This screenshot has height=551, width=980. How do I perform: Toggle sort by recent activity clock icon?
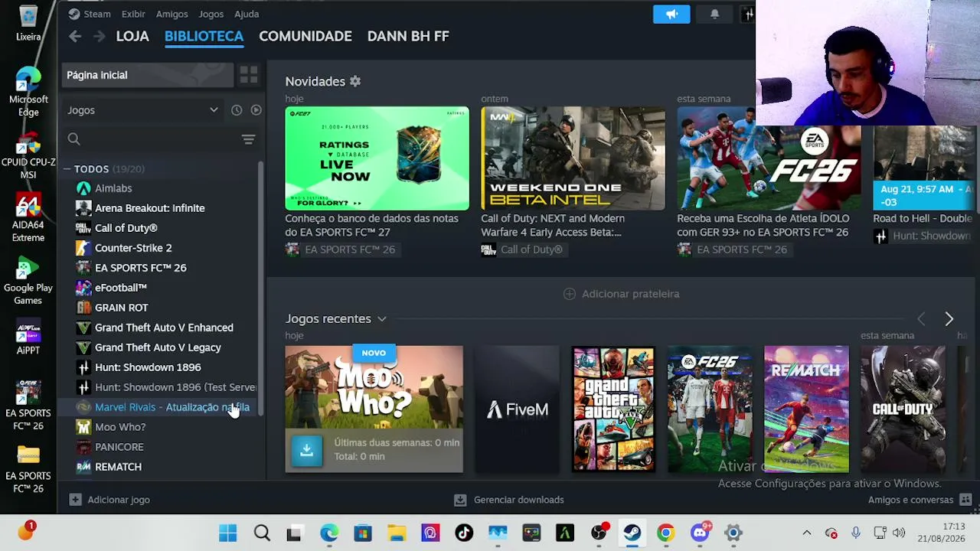click(x=237, y=110)
